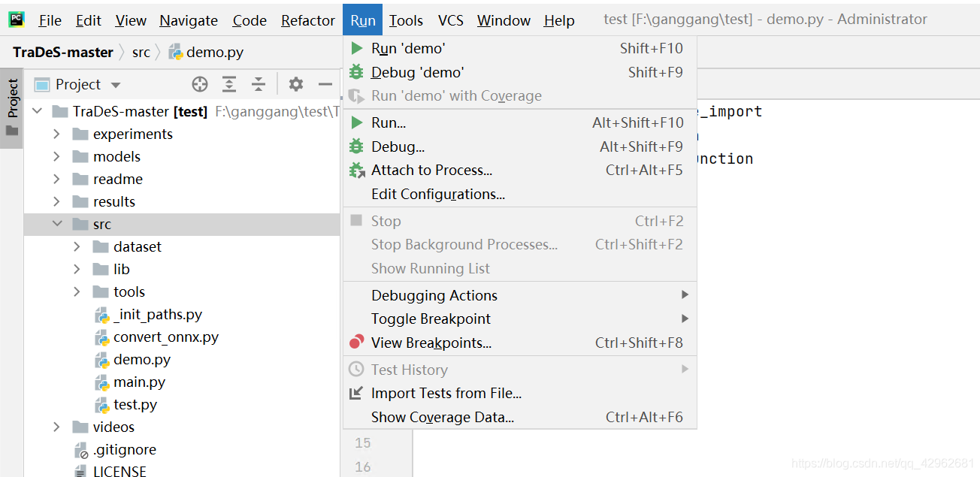Expand the lib folder arrow
Viewport: 980px width, 477px height.
[x=77, y=270]
